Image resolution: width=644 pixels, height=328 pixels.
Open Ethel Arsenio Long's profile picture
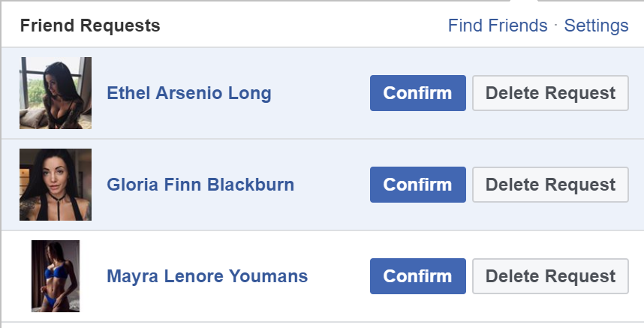[56, 93]
